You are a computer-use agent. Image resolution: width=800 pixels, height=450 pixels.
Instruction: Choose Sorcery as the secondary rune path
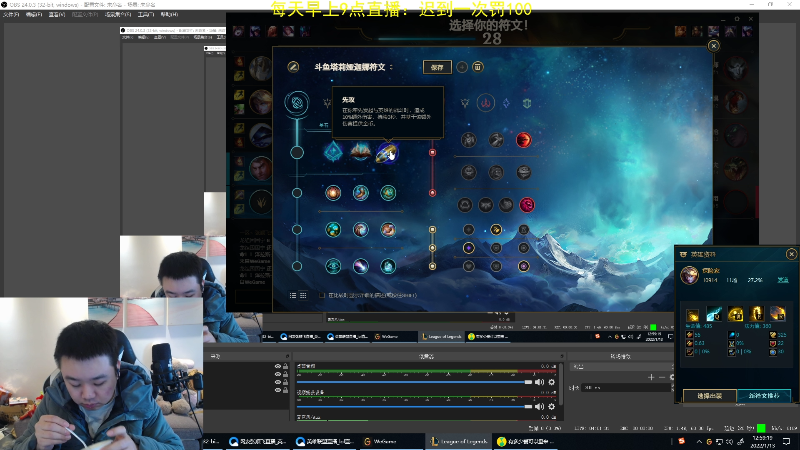click(506, 103)
